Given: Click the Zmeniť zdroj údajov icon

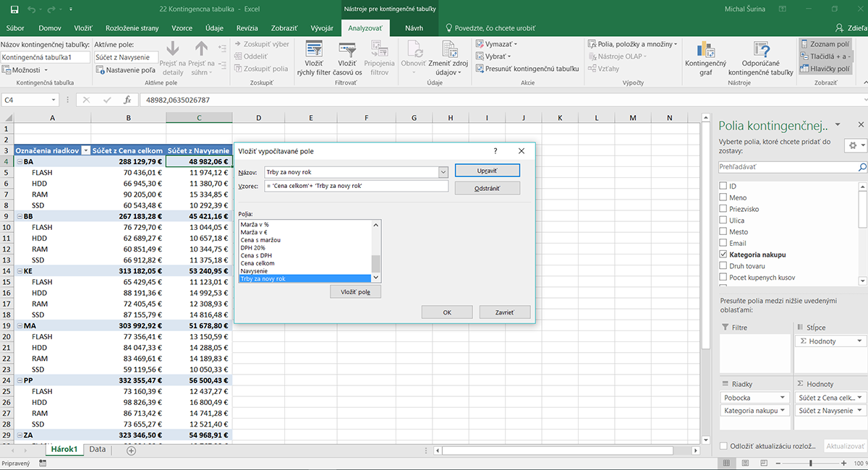Looking at the screenshot, I should click(448, 50).
